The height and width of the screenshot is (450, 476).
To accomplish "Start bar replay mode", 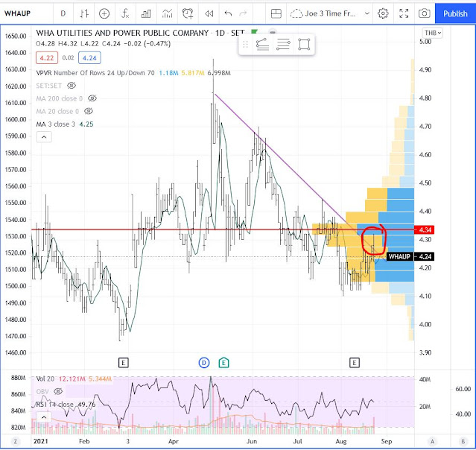I will click(x=209, y=13).
